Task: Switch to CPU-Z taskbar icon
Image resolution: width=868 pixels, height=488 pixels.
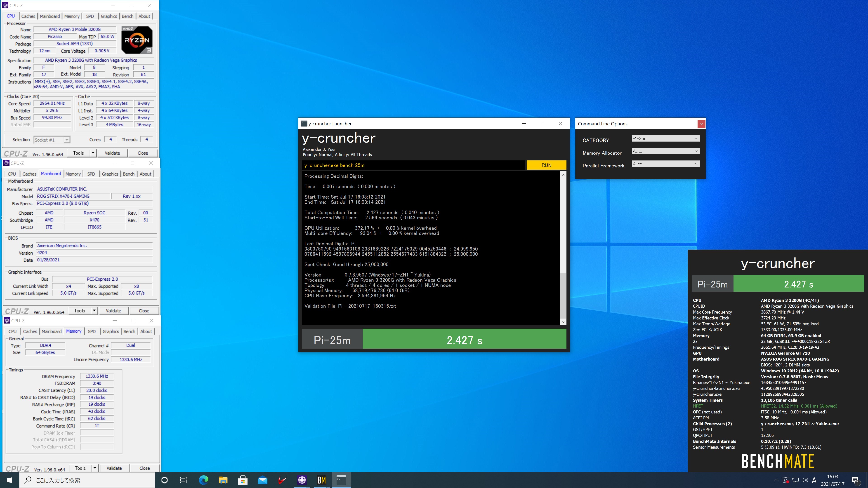Action: click(302, 480)
